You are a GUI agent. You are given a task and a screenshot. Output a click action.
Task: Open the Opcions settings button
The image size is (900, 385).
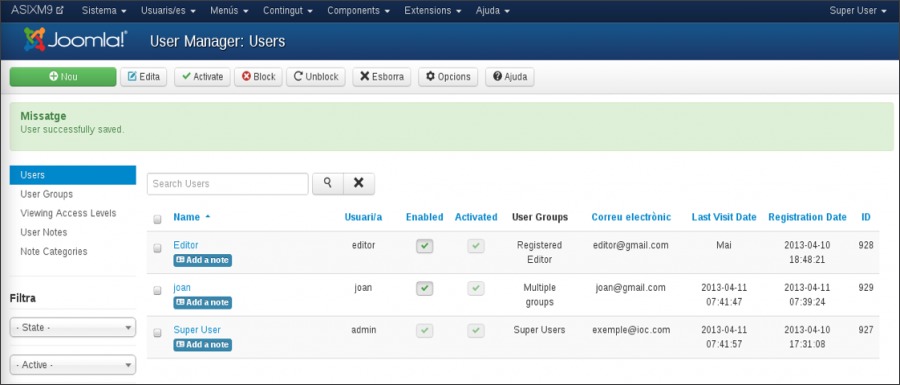pos(448,77)
